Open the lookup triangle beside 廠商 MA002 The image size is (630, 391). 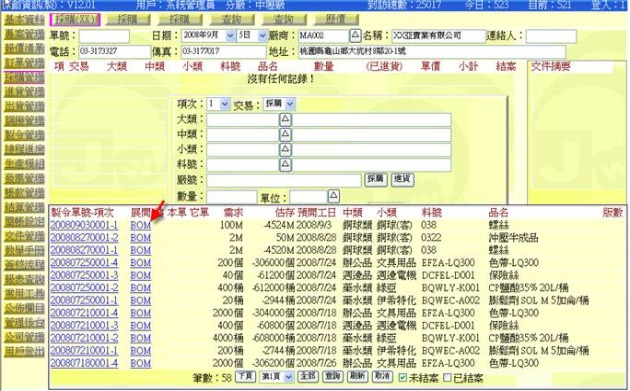355,35
